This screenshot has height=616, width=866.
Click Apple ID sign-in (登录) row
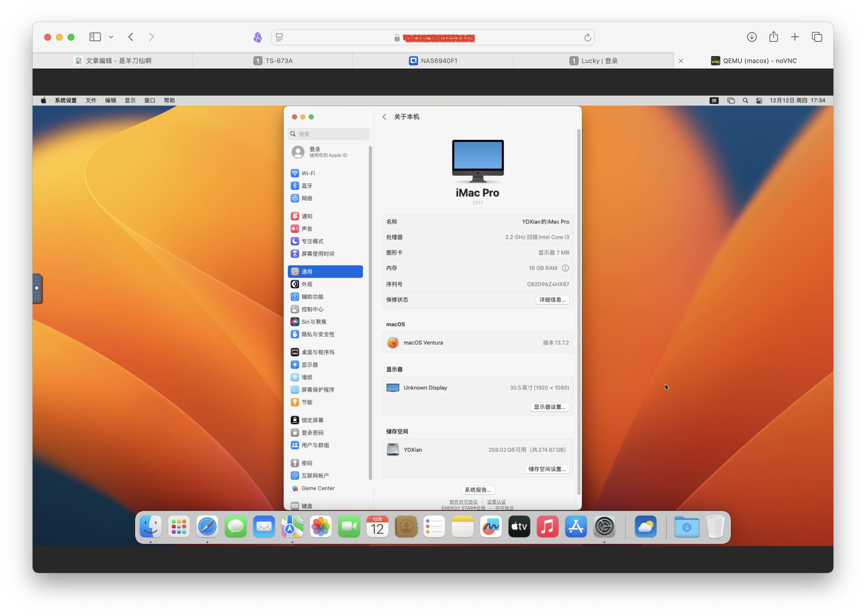click(x=325, y=152)
